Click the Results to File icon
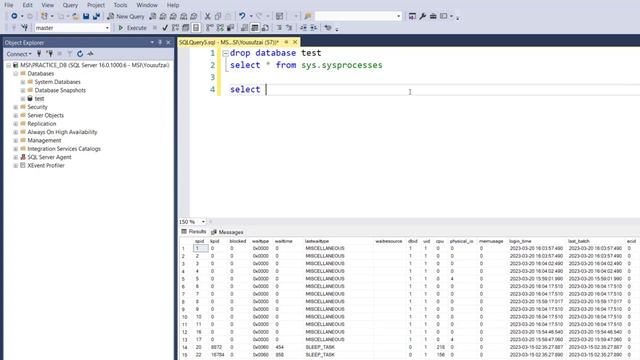 pyautogui.click(x=265, y=28)
